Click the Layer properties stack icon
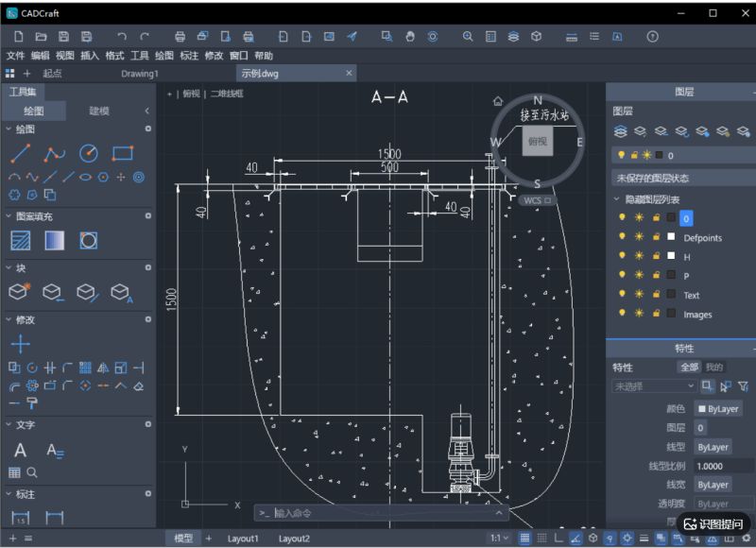 [621, 131]
